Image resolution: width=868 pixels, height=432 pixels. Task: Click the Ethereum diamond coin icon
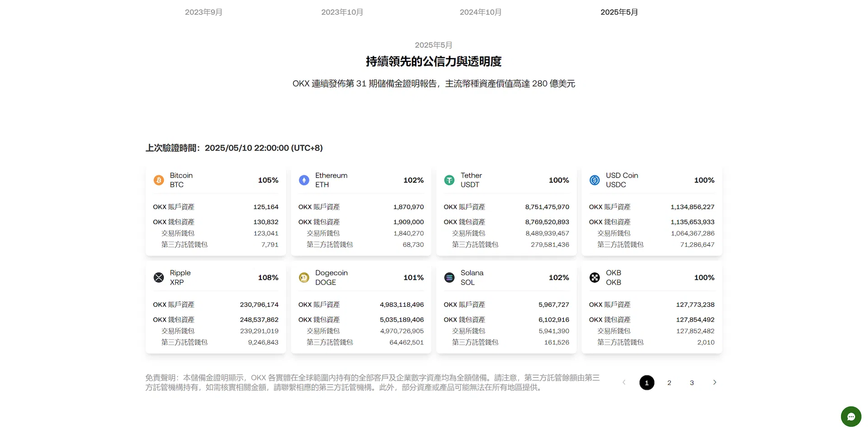coord(304,180)
